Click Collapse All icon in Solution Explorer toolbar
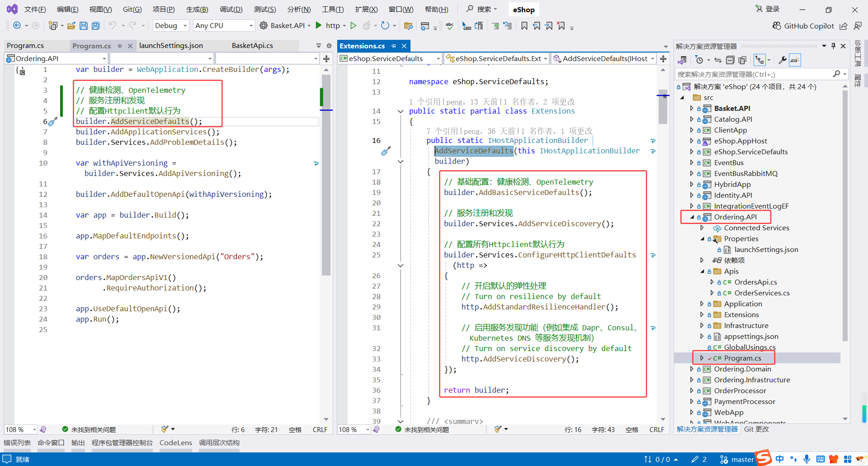This screenshot has width=868, height=466. (x=730, y=60)
